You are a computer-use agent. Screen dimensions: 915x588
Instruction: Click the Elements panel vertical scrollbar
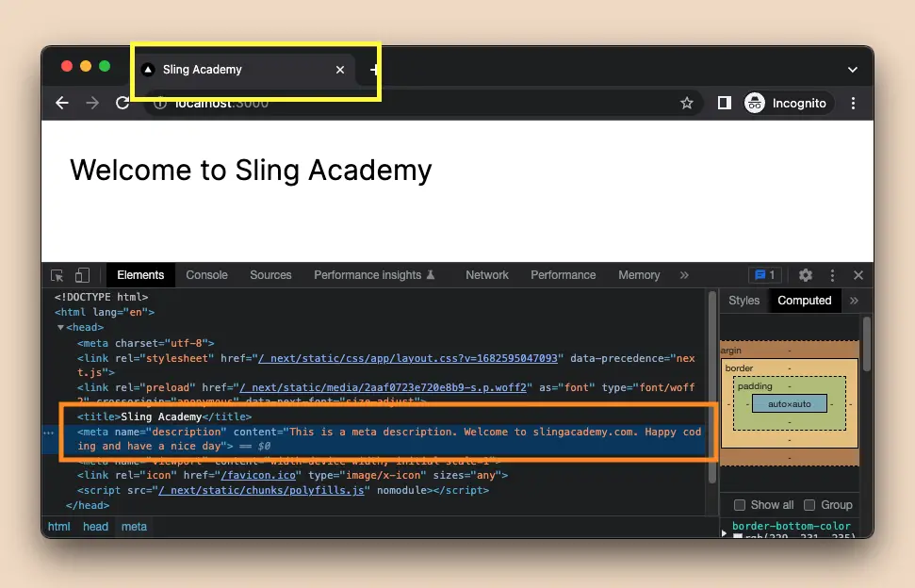[711, 387]
